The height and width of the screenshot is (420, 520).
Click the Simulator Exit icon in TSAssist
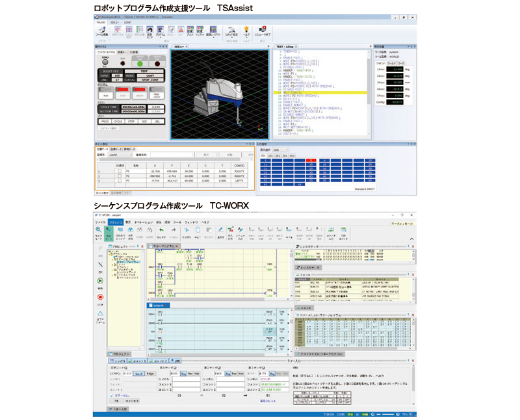pos(263,31)
